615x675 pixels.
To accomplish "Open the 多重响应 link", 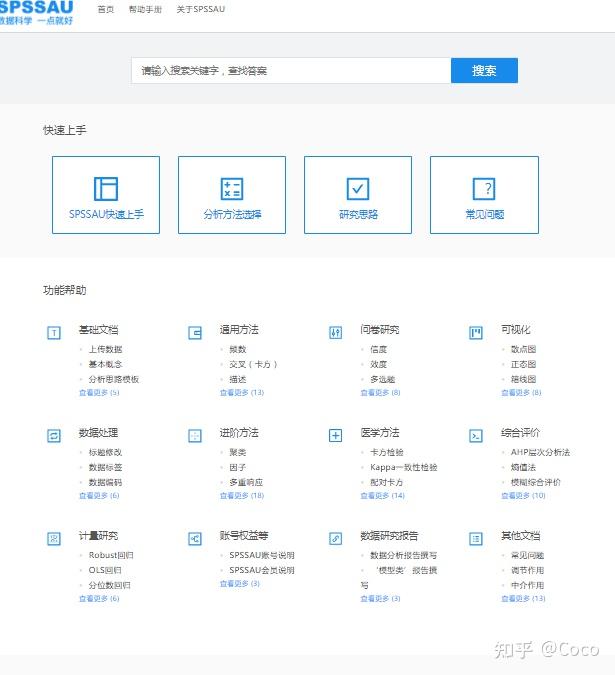I will [x=246, y=482].
